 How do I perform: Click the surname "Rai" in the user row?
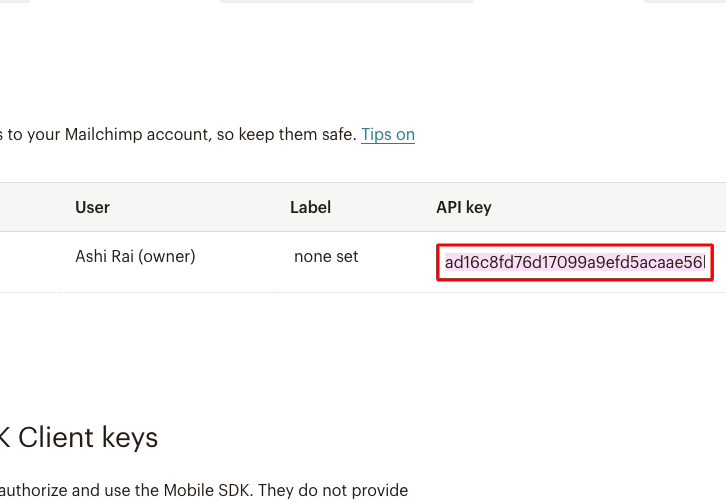[x=122, y=256]
